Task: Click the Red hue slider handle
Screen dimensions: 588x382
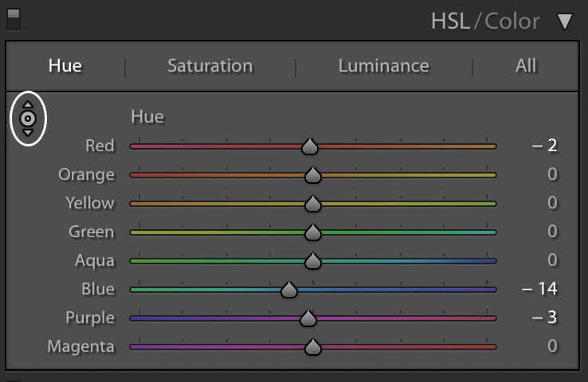Action: click(310, 146)
